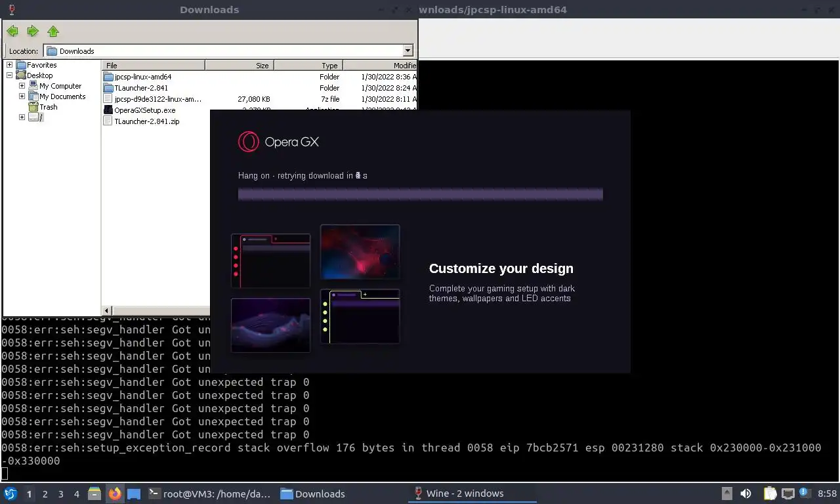Click the 'Customize your design' heading
The height and width of the screenshot is (504, 840).
pyautogui.click(x=501, y=268)
